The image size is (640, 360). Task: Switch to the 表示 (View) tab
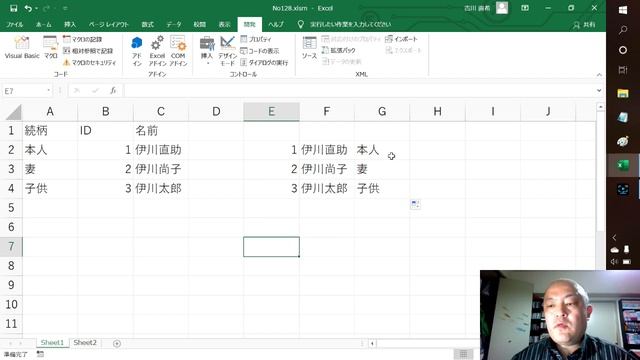[224, 24]
